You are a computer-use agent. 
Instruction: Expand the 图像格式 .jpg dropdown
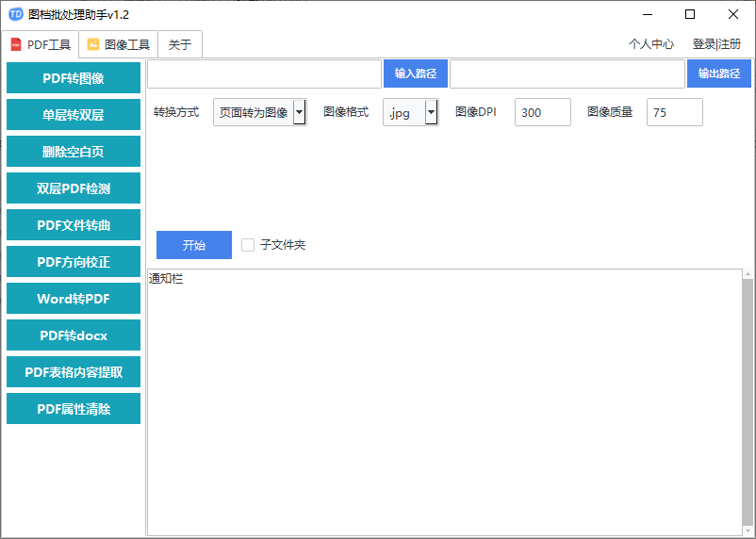(x=432, y=112)
